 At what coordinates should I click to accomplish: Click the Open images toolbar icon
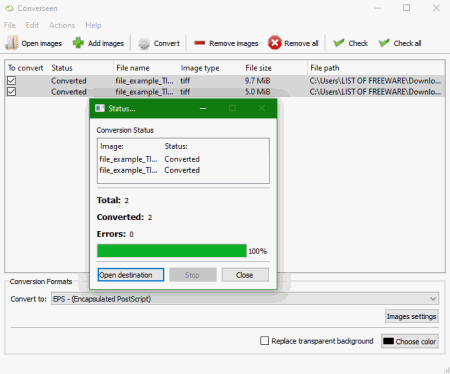[x=11, y=43]
